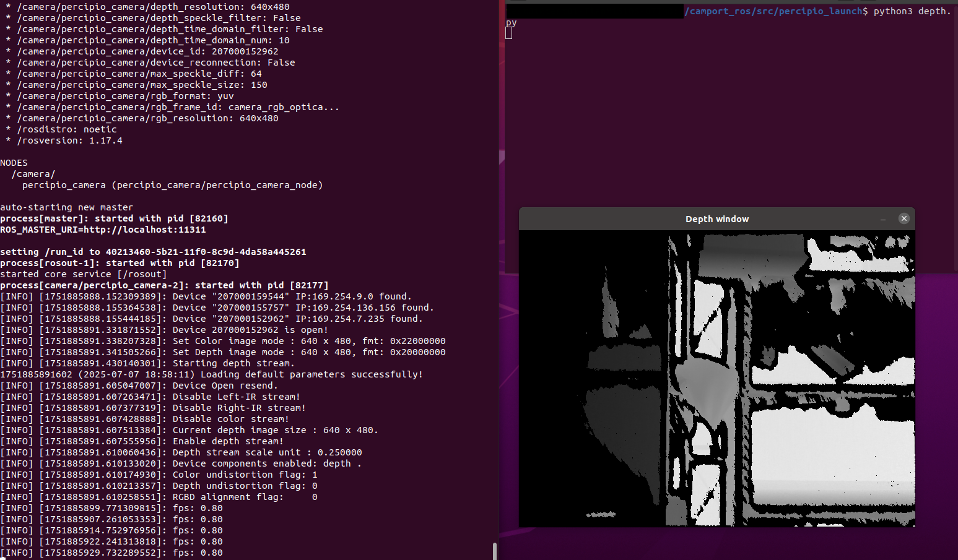
Task: Click the 'Disable color stream!' line
Action: coord(145,419)
